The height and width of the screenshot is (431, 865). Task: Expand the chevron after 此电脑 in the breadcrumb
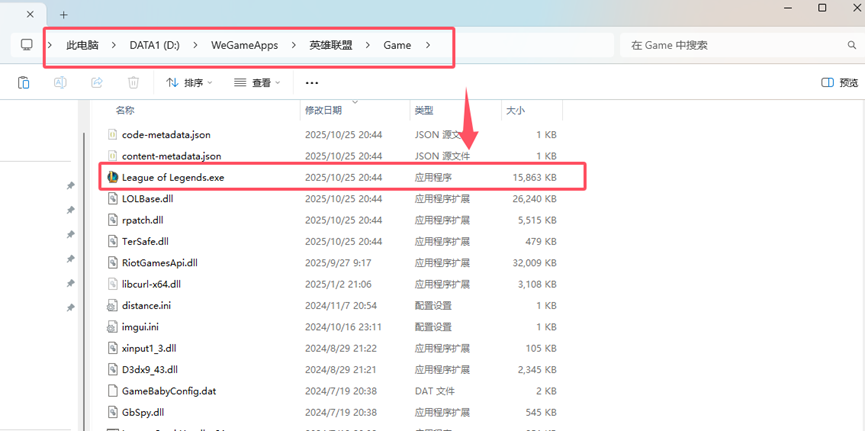(x=114, y=45)
